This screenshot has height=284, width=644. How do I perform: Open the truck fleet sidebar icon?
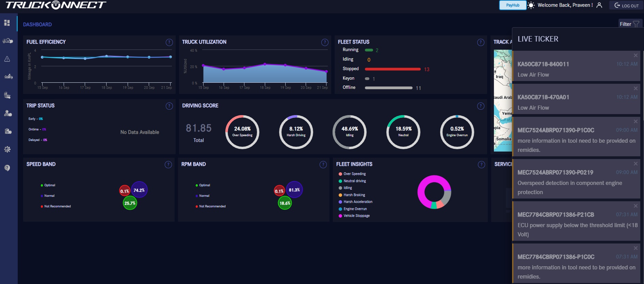(7, 41)
